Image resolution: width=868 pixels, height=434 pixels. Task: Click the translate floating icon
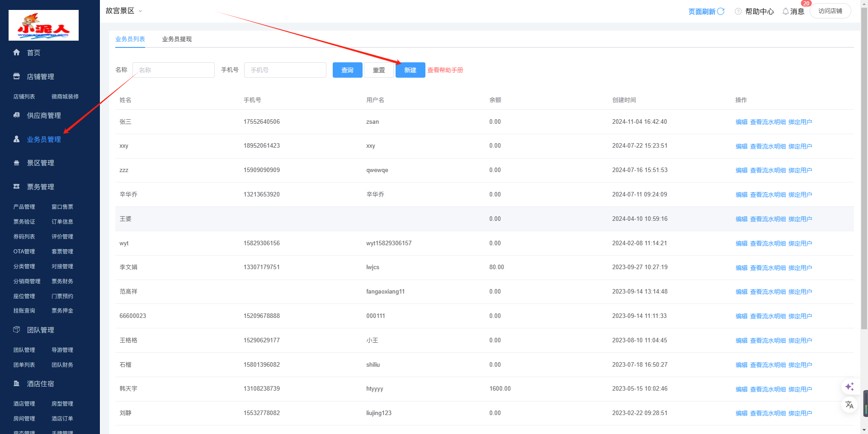click(x=849, y=405)
